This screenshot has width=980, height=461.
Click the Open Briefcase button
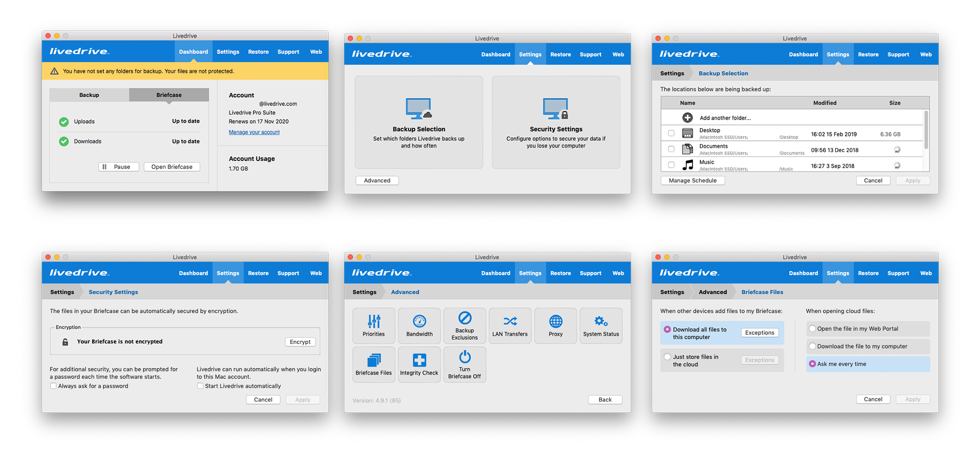click(172, 167)
